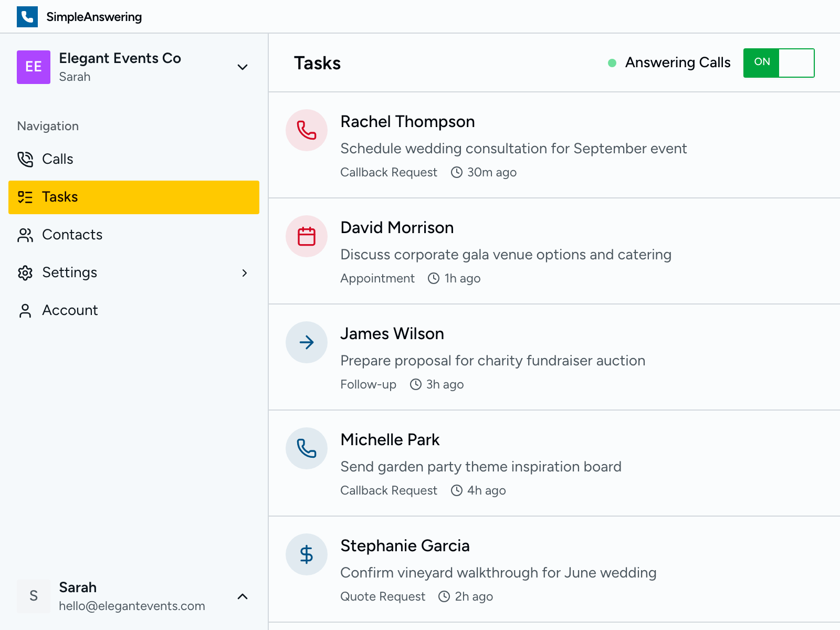840x630 pixels.
Task: Open Michelle Park's callback request task
Action: (x=480, y=464)
